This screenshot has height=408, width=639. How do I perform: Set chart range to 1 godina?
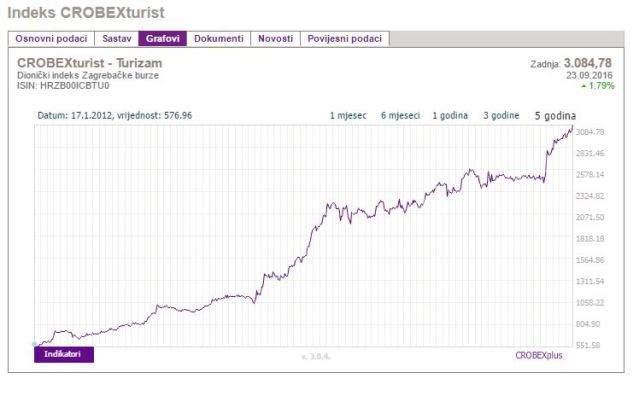click(x=450, y=116)
